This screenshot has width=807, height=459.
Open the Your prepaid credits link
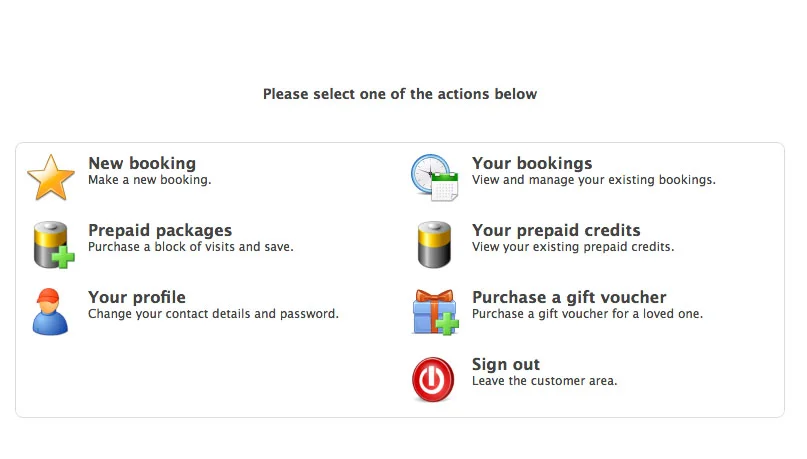556,230
